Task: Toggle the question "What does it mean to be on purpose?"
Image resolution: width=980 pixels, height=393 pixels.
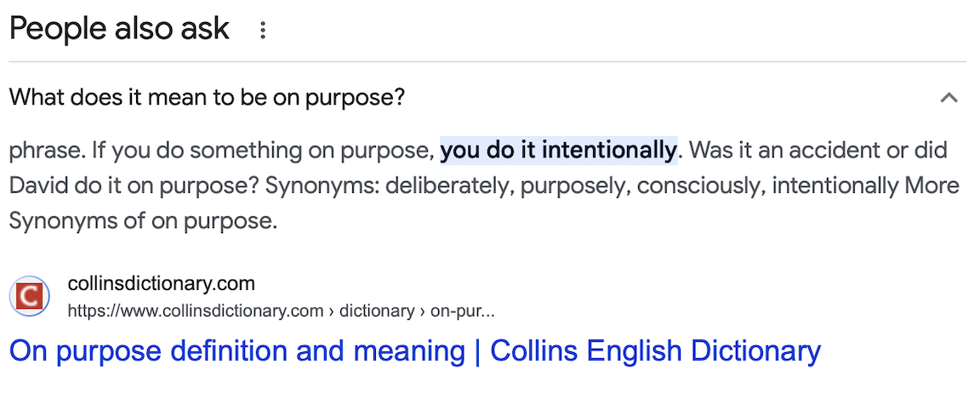Action: pos(207,98)
